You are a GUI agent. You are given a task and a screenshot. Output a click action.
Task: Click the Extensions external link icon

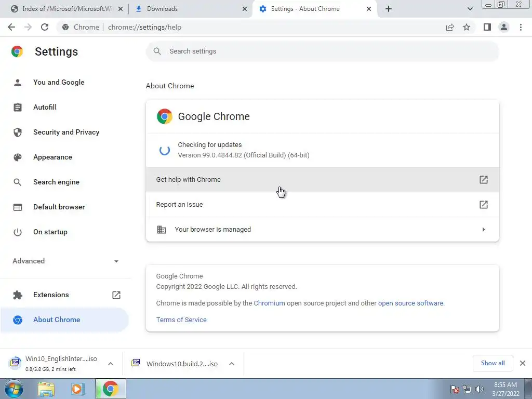(x=116, y=295)
